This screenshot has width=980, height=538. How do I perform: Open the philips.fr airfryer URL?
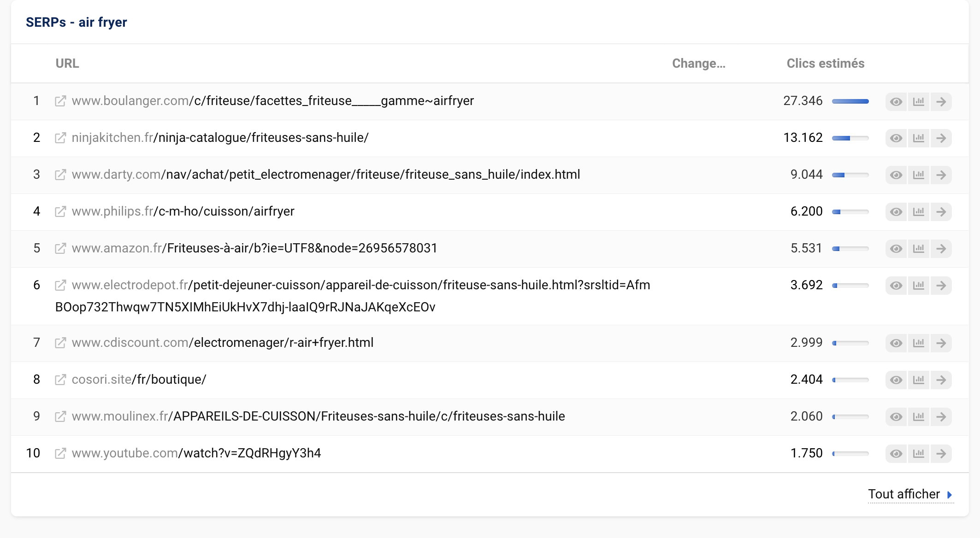click(x=183, y=211)
